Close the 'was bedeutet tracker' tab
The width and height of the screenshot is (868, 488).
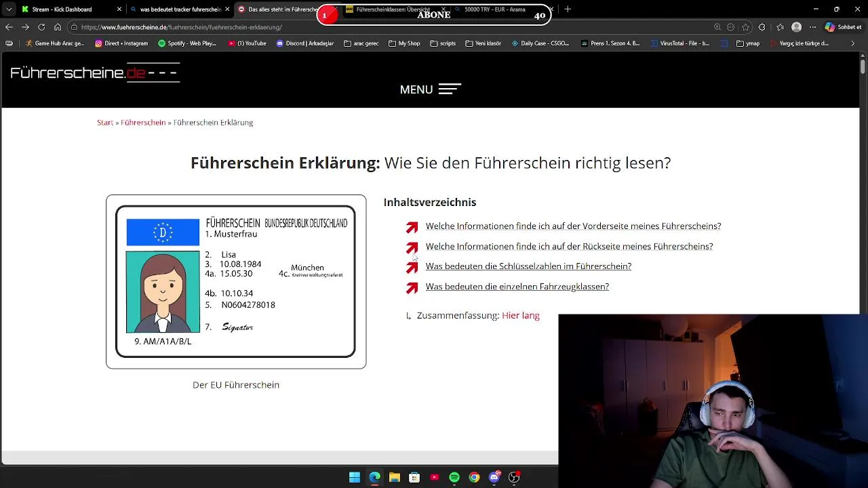click(x=227, y=9)
